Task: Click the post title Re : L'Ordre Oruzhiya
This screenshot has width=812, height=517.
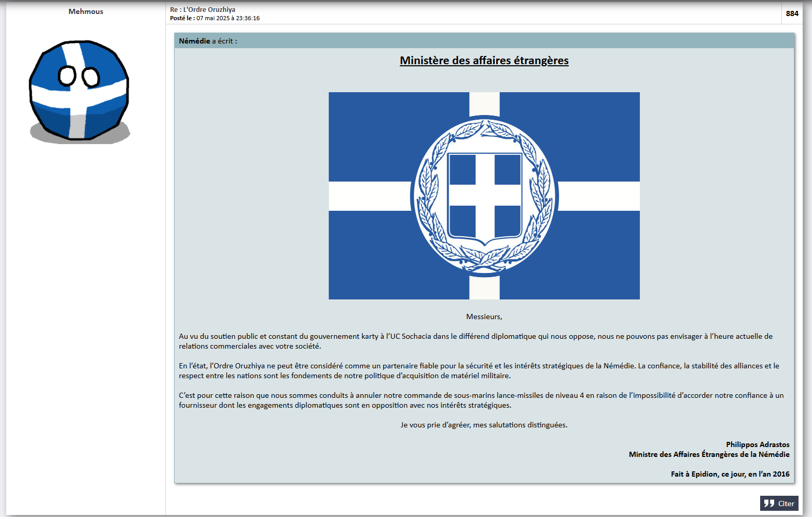Action: pyautogui.click(x=203, y=9)
